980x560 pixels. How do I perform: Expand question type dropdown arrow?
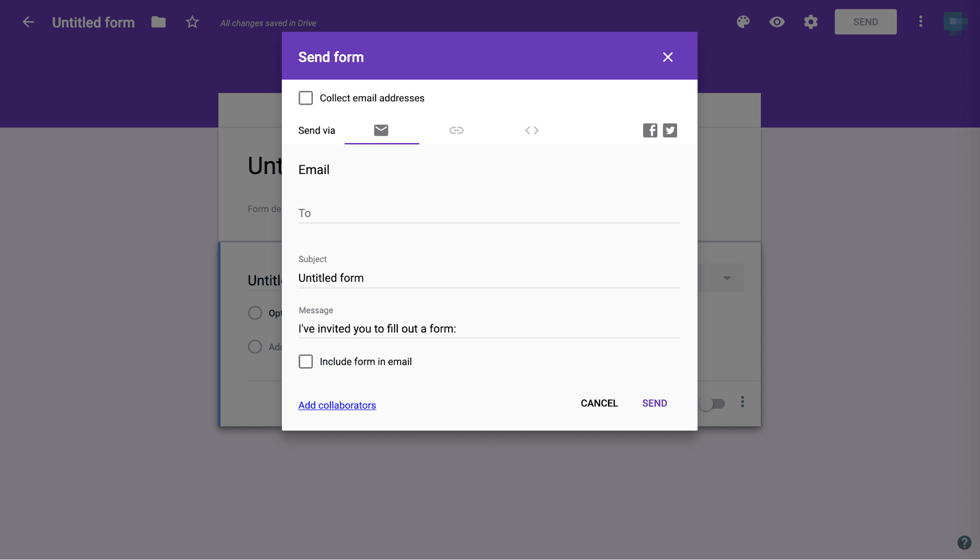pyautogui.click(x=727, y=278)
